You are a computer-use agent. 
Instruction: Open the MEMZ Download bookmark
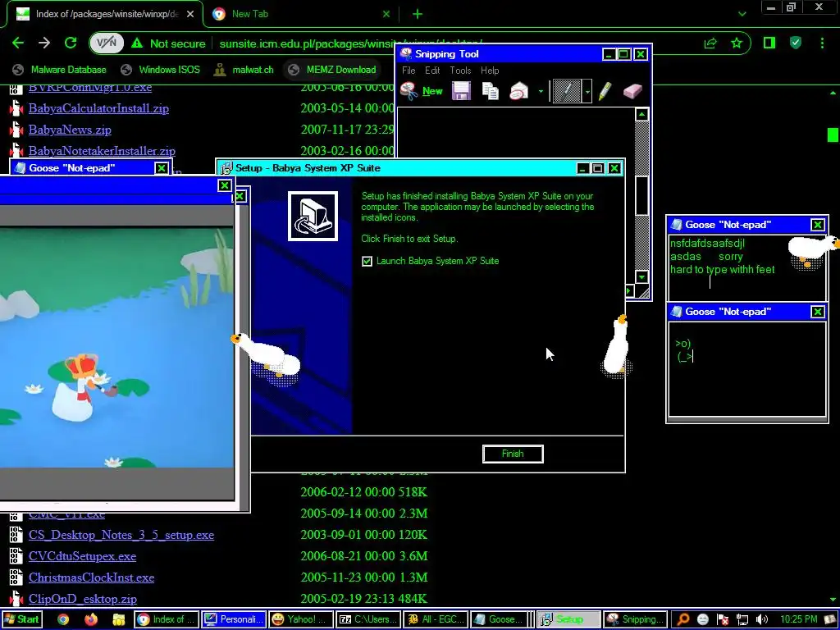pos(331,70)
